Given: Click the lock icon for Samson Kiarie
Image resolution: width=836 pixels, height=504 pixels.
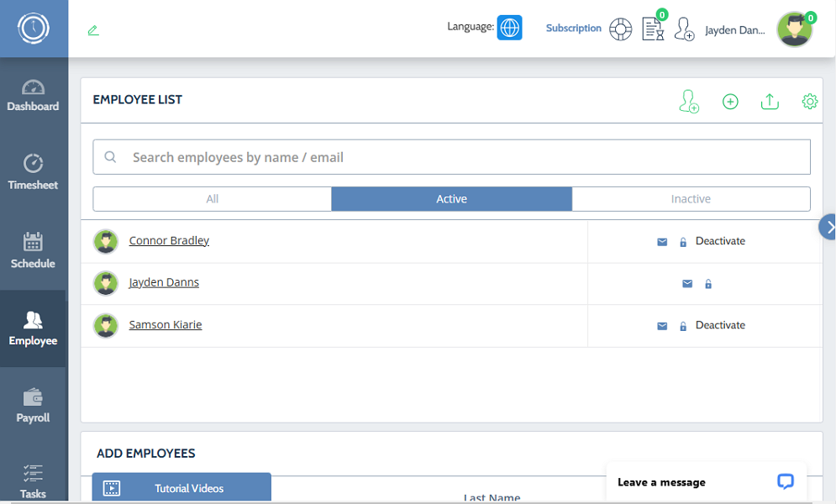Looking at the screenshot, I should 683,326.
